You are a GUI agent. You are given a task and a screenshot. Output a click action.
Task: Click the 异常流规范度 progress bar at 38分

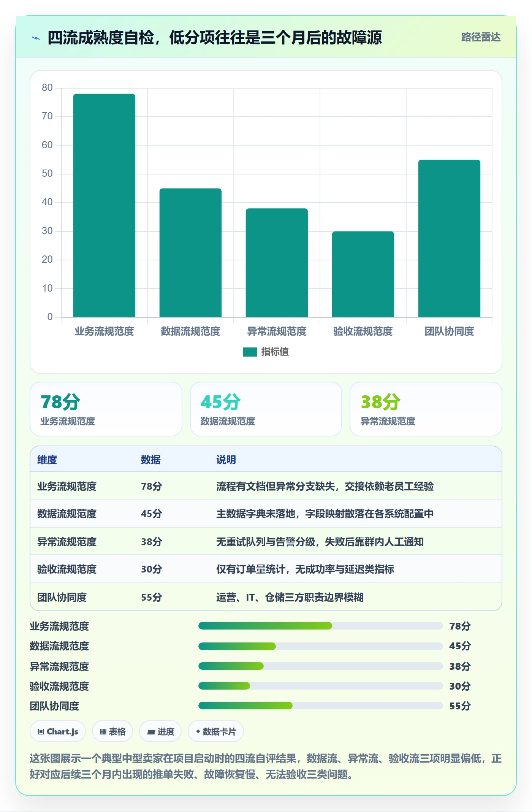pos(320,666)
